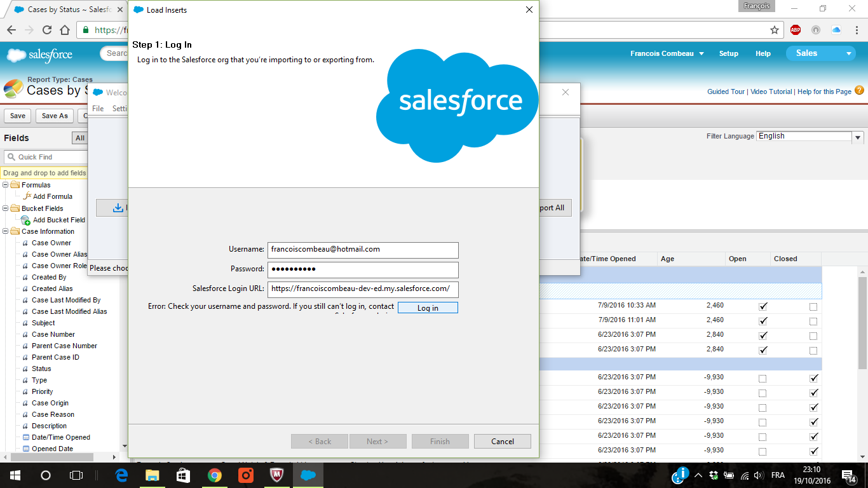
Task: Click into the Username input field
Action: click(x=362, y=250)
